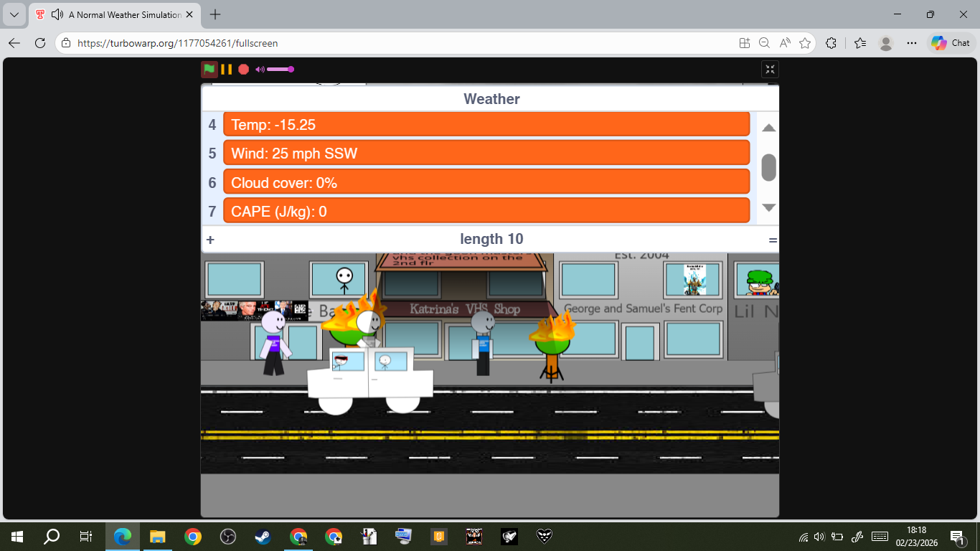Click the green flag to start project
Screen dimensions: 980x551
tap(209, 70)
